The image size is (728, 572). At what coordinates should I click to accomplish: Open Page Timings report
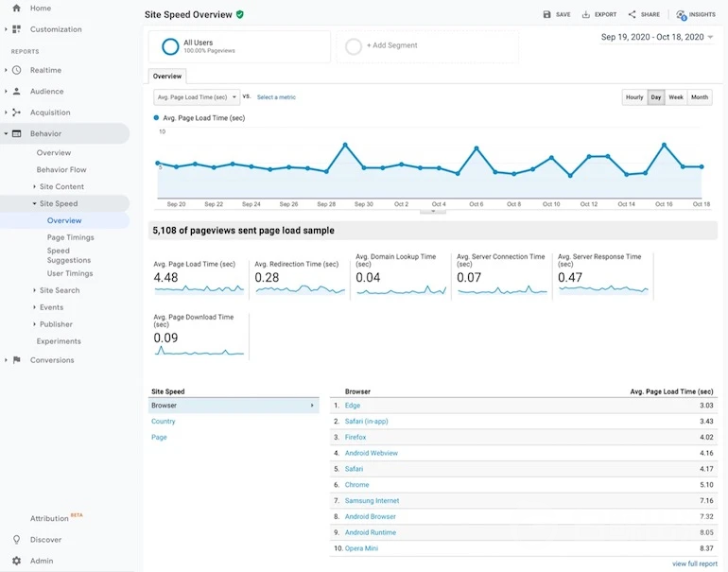[70, 238]
